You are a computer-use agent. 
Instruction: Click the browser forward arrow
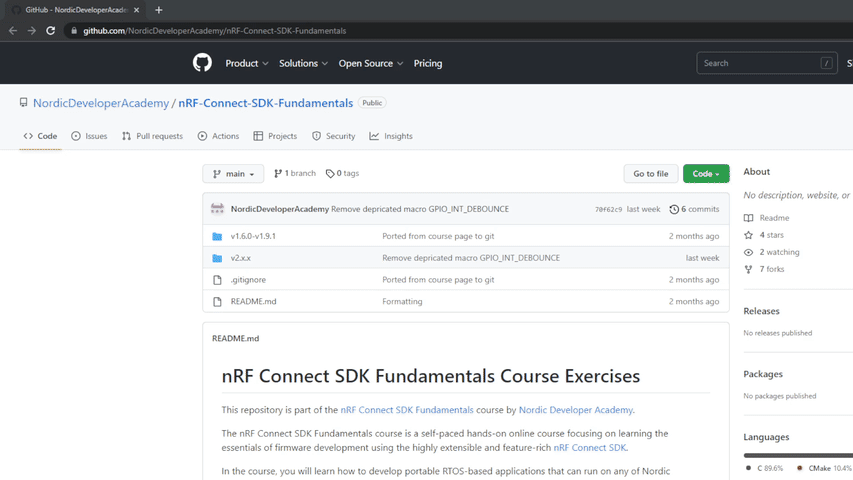tap(32, 30)
